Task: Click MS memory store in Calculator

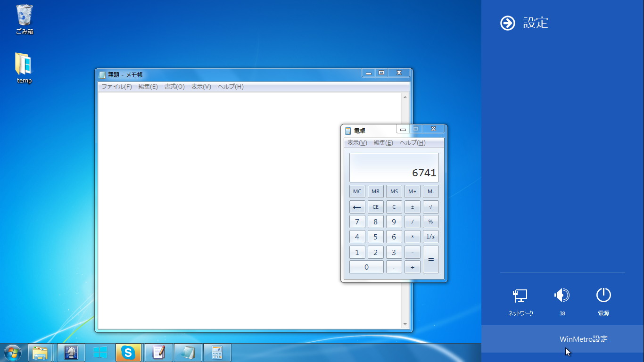Action: click(x=394, y=191)
